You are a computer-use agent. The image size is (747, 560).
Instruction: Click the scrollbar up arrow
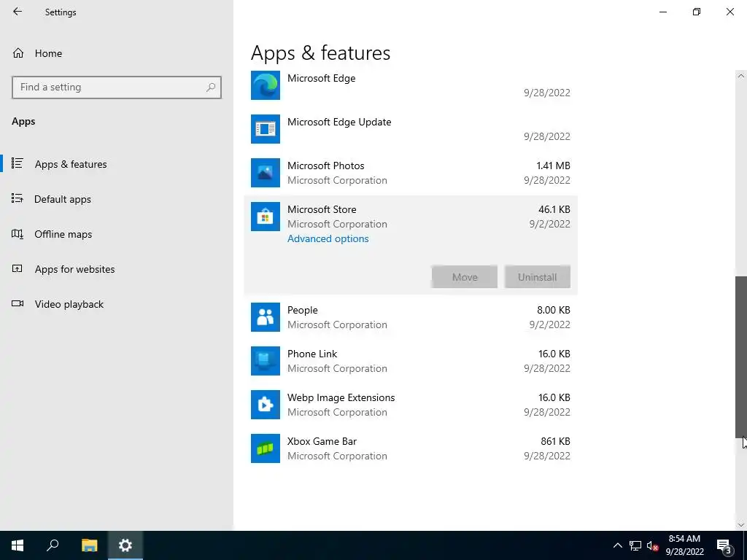point(741,76)
